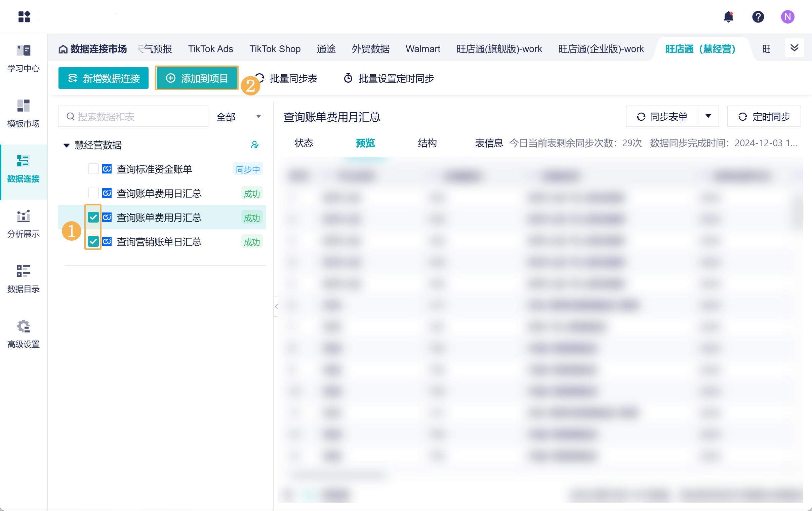The width and height of the screenshot is (812, 511).
Task: Check the 查询账单费用日汇总 checkbox
Action: pos(93,193)
